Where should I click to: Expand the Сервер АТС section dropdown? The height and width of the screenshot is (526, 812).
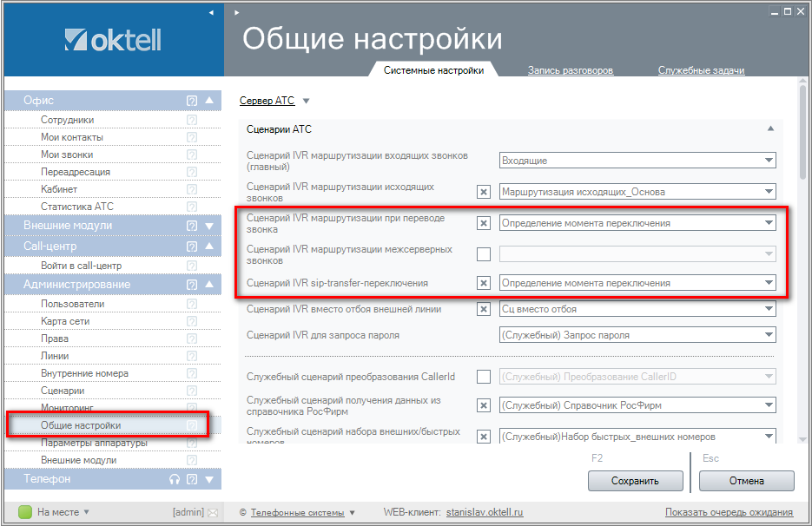click(306, 101)
